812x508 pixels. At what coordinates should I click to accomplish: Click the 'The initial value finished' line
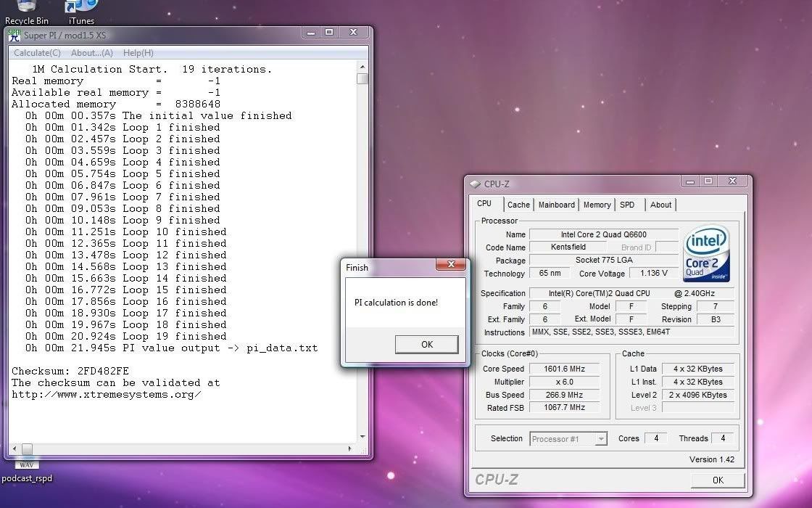pos(159,116)
